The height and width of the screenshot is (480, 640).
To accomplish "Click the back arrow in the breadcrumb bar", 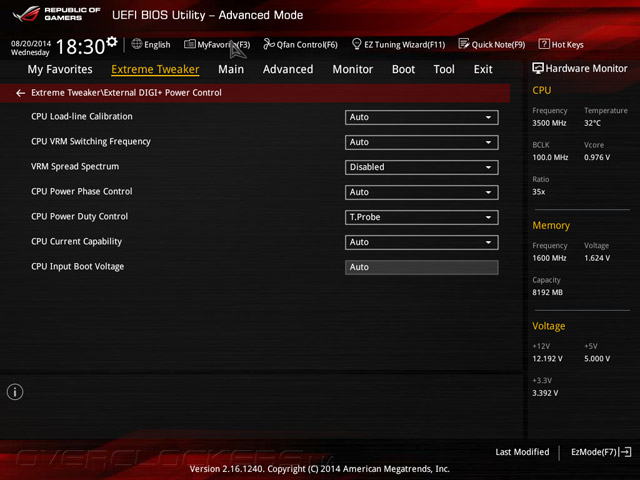I will pyautogui.click(x=20, y=93).
